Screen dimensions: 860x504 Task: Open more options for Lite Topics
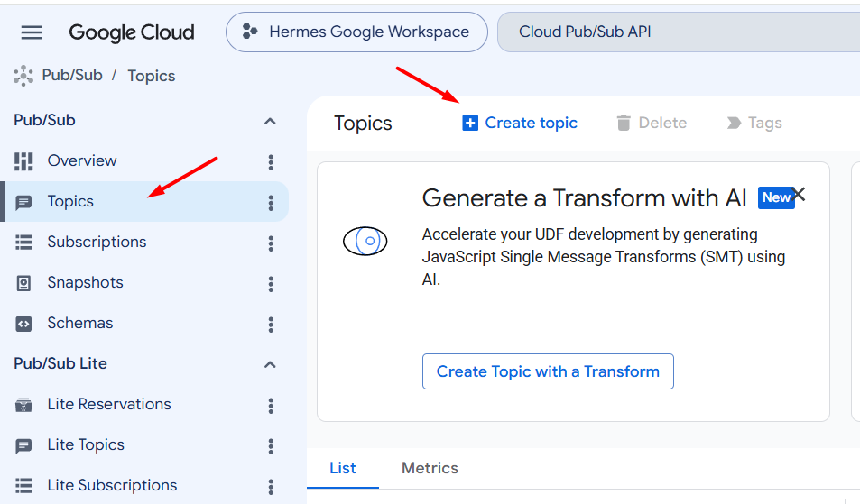pyautogui.click(x=271, y=446)
